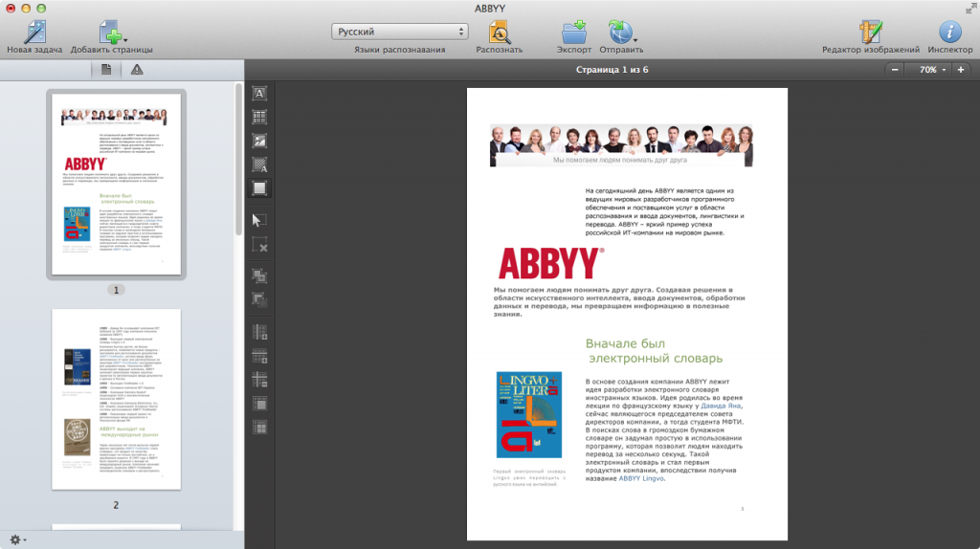Switch to the pages thumbnail view tab

(107, 69)
